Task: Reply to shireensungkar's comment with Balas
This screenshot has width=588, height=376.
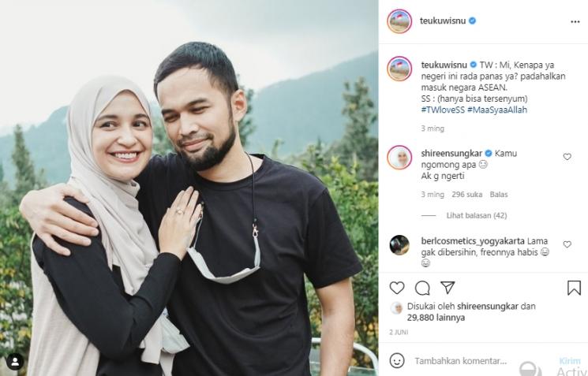Action: (498, 195)
